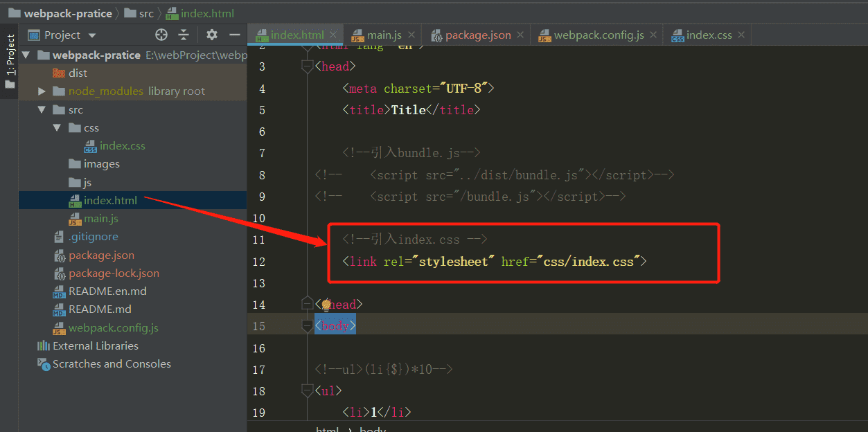Open Project panel settings gear
This screenshot has height=432, width=868.
212,35
